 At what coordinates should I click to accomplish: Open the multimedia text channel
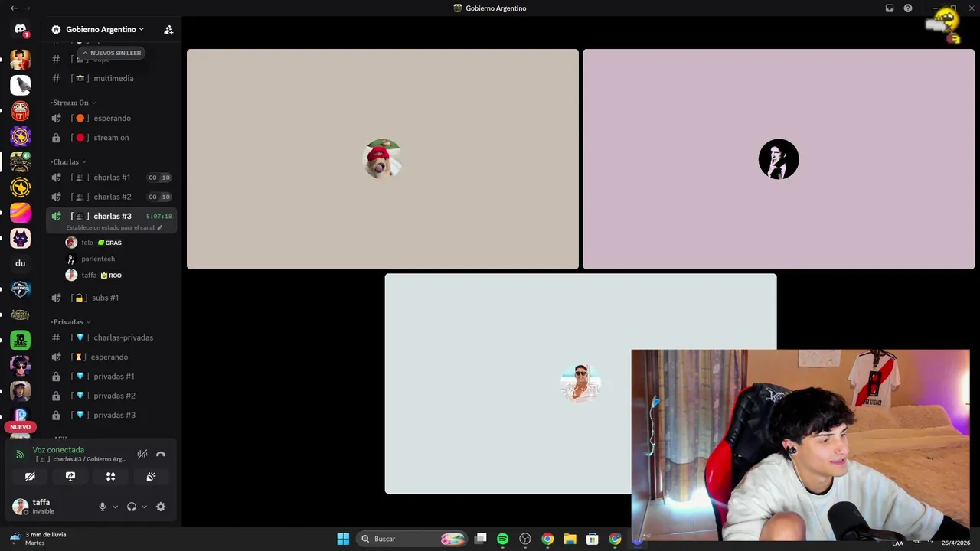pyautogui.click(x=112, y=78)
